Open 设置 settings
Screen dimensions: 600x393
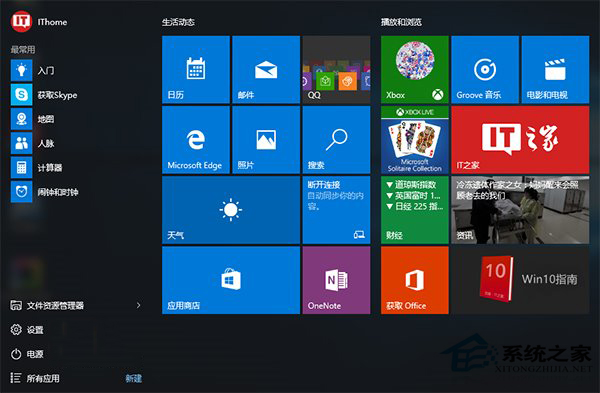pos(27,329)
